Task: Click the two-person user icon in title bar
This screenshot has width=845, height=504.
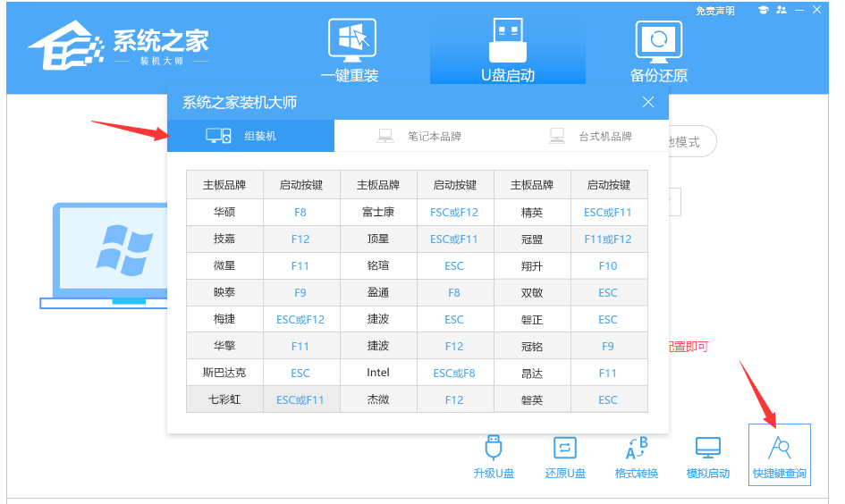Action: (x=782, y=10)
